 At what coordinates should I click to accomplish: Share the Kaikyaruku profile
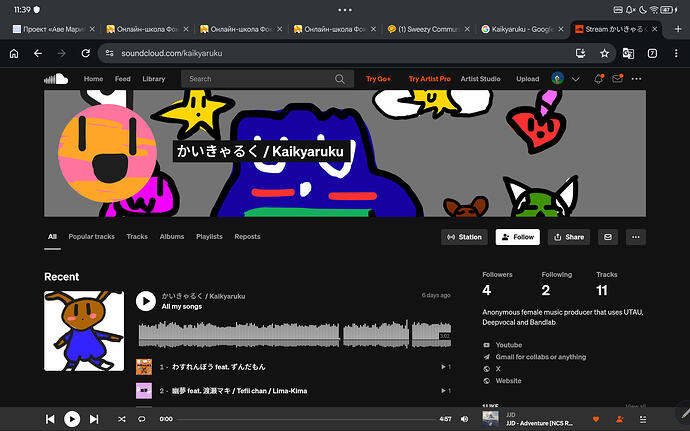point(569,237)
